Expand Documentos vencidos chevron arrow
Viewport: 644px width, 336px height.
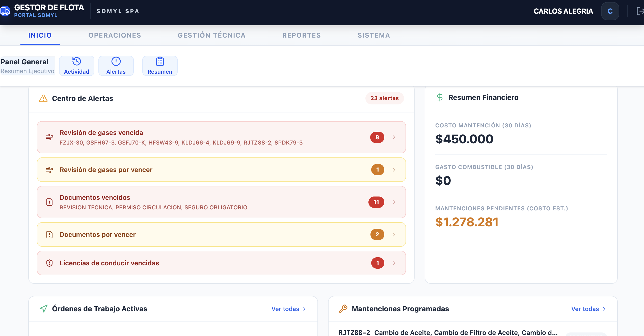394,202
